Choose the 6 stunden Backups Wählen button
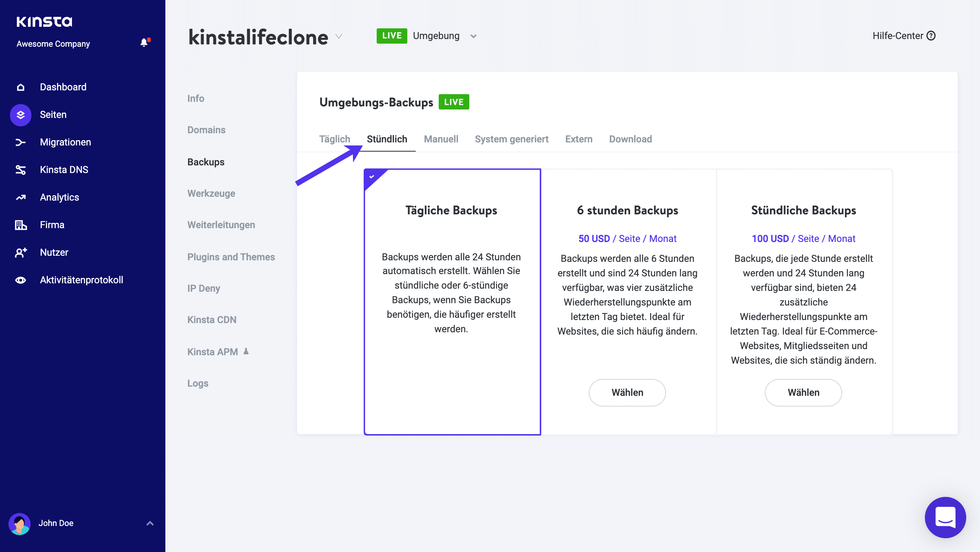 tap(627, 392)
